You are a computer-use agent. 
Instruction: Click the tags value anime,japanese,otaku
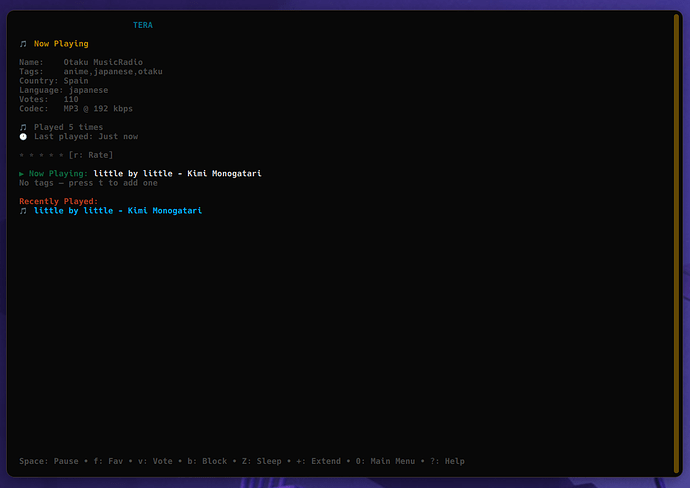113,71
